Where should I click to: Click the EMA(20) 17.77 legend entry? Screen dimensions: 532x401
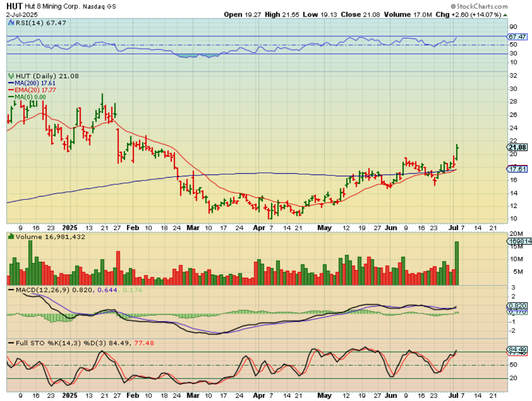pos(32,90)
